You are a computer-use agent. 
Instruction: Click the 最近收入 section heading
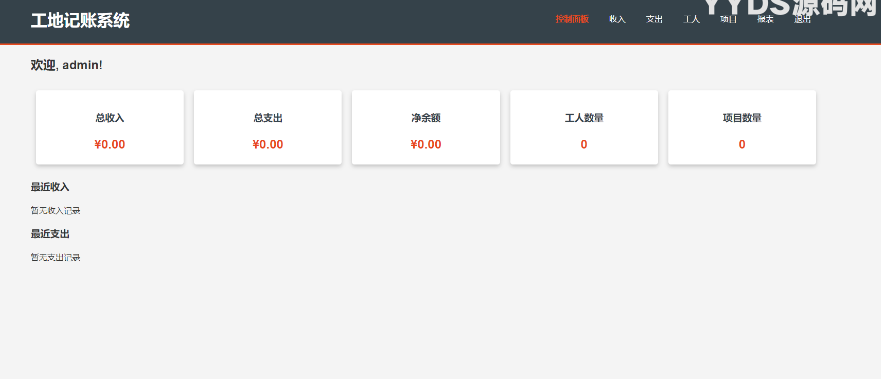50,187
